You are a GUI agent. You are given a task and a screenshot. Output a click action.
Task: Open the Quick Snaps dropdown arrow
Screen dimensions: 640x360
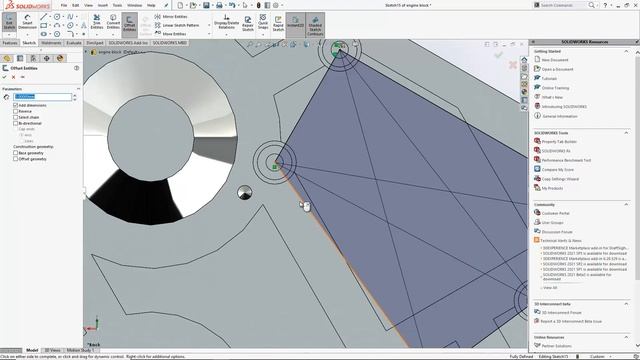pyautogui.click(x=263, y=35)
